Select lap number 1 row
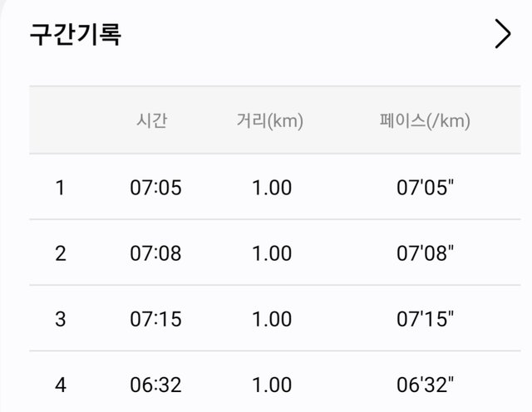This screenshot has width=532, height=412. click(x=60, y=188)
